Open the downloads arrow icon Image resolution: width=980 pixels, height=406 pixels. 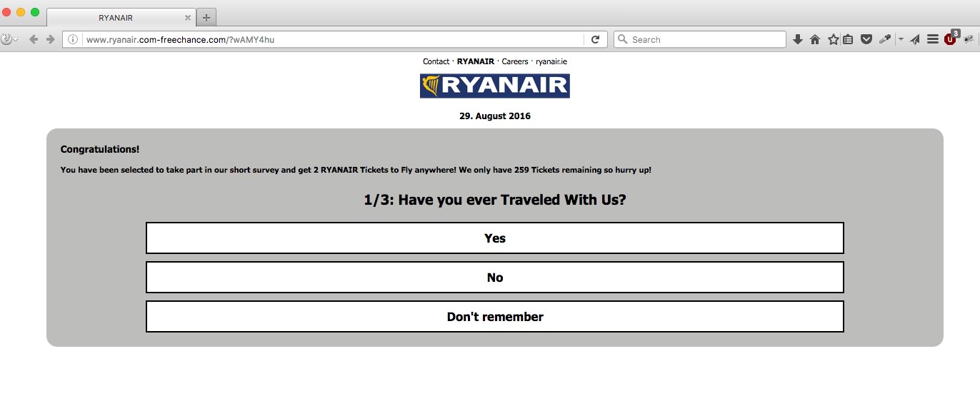[798, 40]
